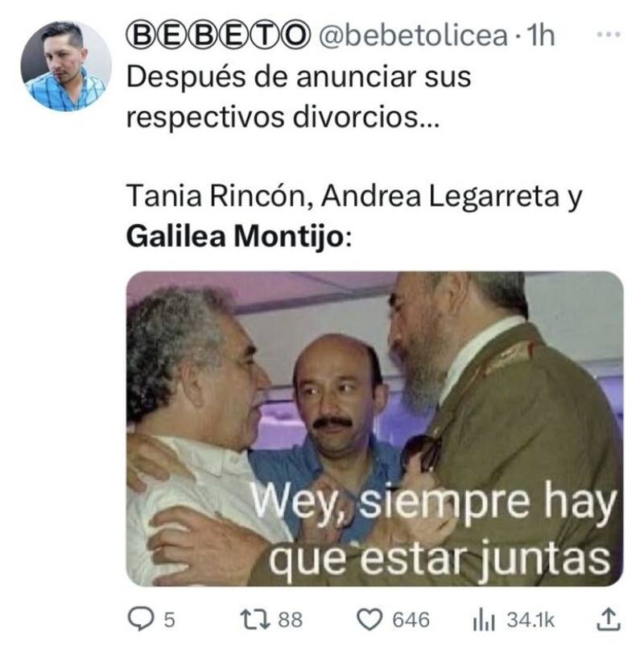Screen dimensions: 644x657
Task: Open the three-dot more options menu
Action: coord(609,35)
